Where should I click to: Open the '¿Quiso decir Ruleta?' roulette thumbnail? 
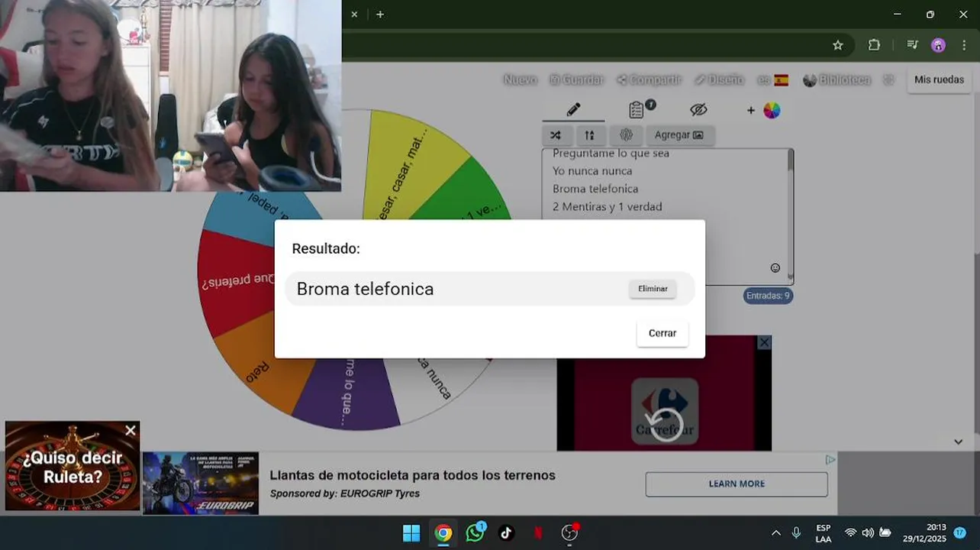coord(73,466)
